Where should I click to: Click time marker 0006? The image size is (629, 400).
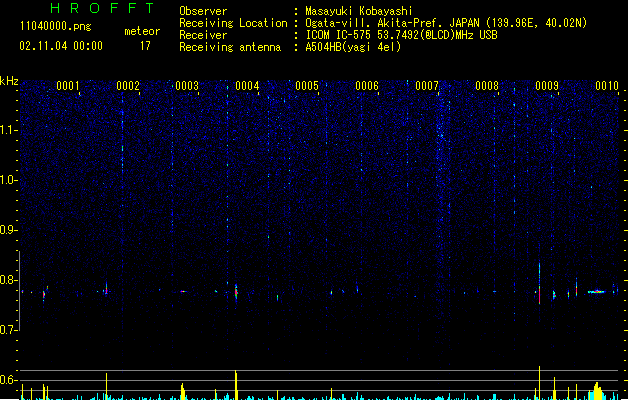click(367, 86)
